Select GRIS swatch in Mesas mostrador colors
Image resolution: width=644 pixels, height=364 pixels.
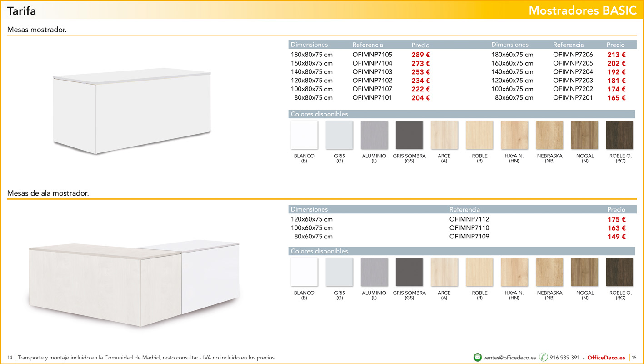pos(339,135)
